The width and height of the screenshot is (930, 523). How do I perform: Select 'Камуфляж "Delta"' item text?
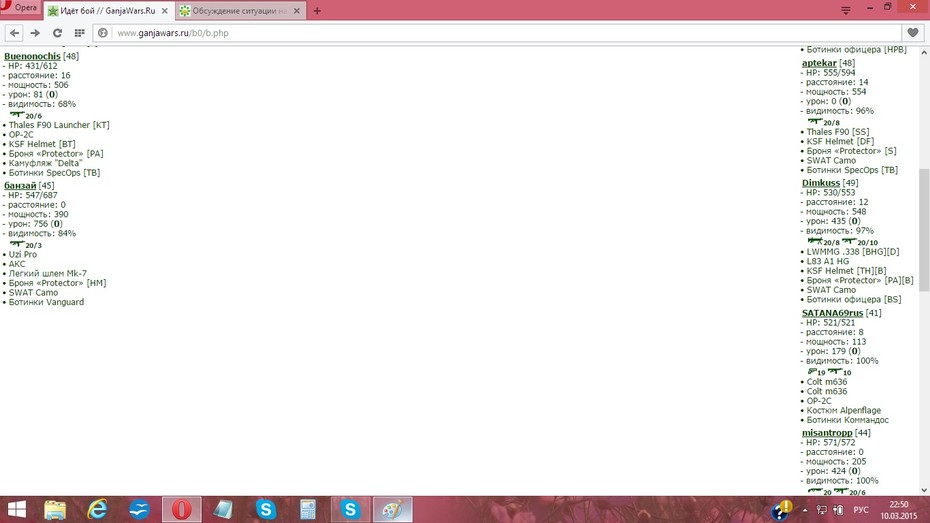pyautogui.click(x=46, y=163)
